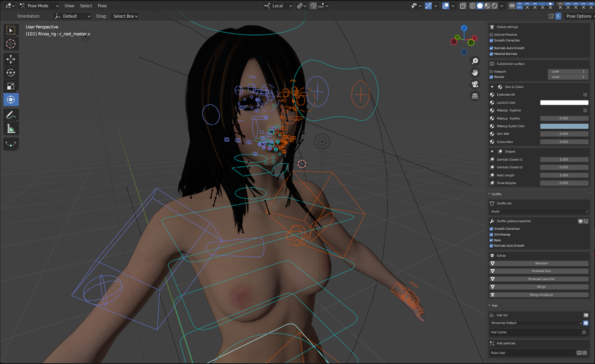The height and width of the screenshot is (364, 595).
Task: Select the Measure tool
Action: click(11, 129)
